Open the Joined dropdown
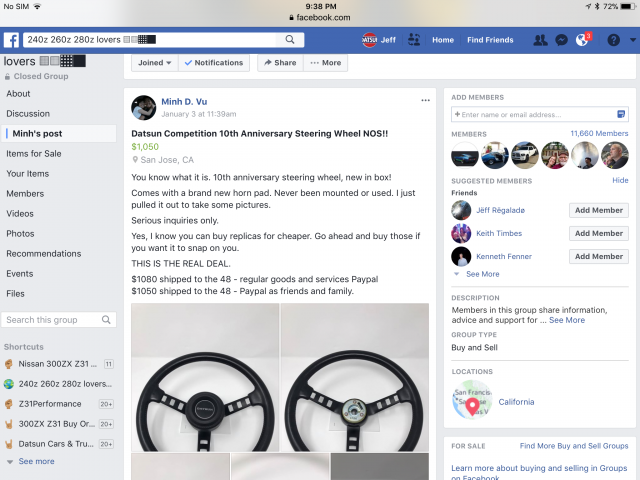This screenshot has width=640, height=480. (x=154, y=62)
